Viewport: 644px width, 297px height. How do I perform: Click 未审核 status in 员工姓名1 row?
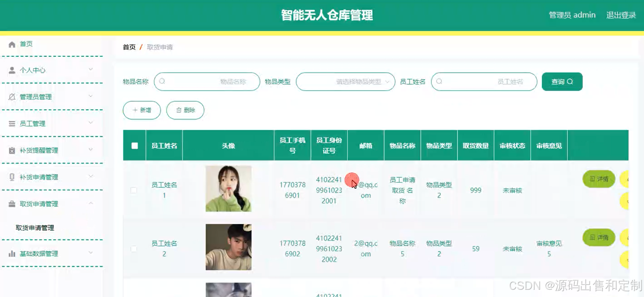512,190
